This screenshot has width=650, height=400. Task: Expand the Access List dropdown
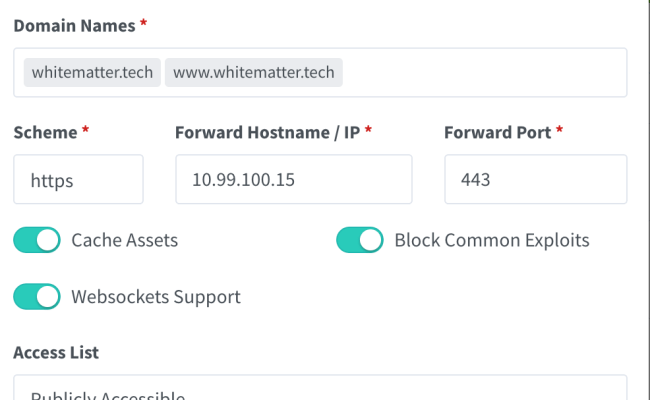click(x=320, y=390)
